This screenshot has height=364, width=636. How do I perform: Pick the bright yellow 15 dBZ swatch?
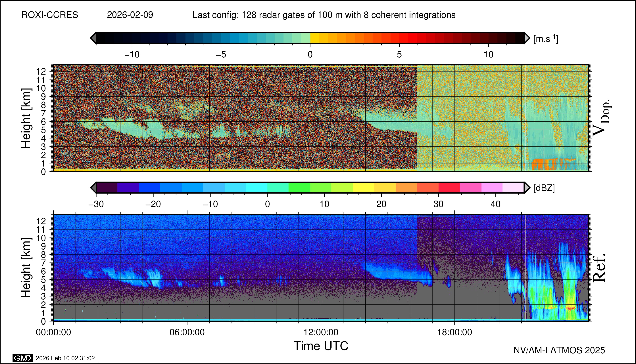pos(363,188)
